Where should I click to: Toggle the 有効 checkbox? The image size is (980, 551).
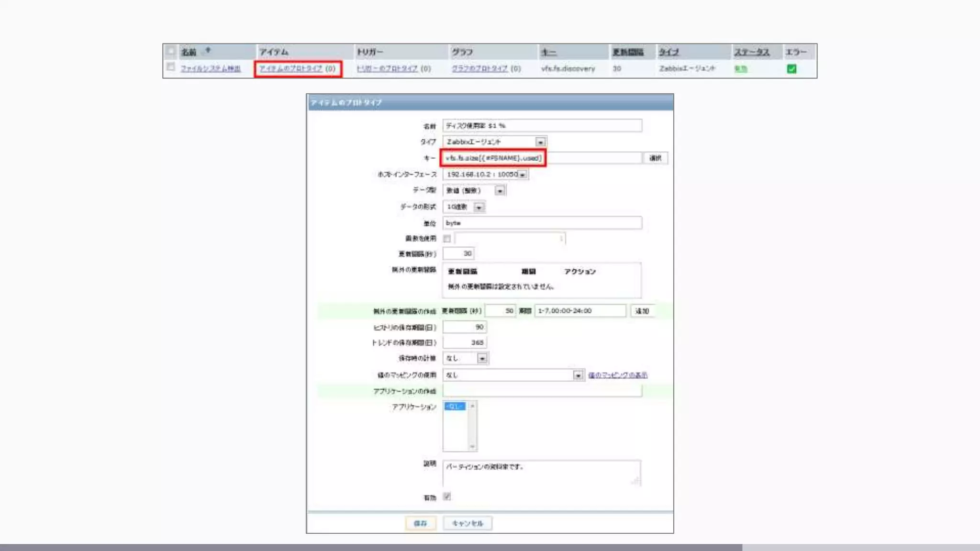(x=447, y=496)
